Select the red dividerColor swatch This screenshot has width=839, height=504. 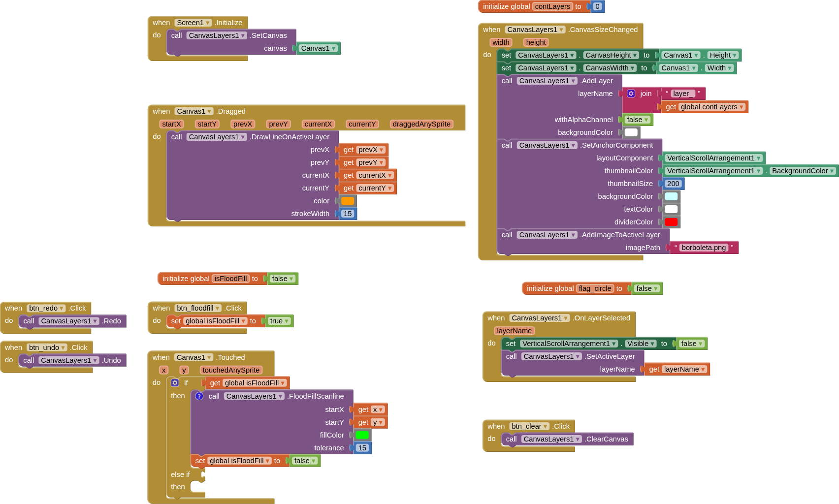click(x=671, y=222)
